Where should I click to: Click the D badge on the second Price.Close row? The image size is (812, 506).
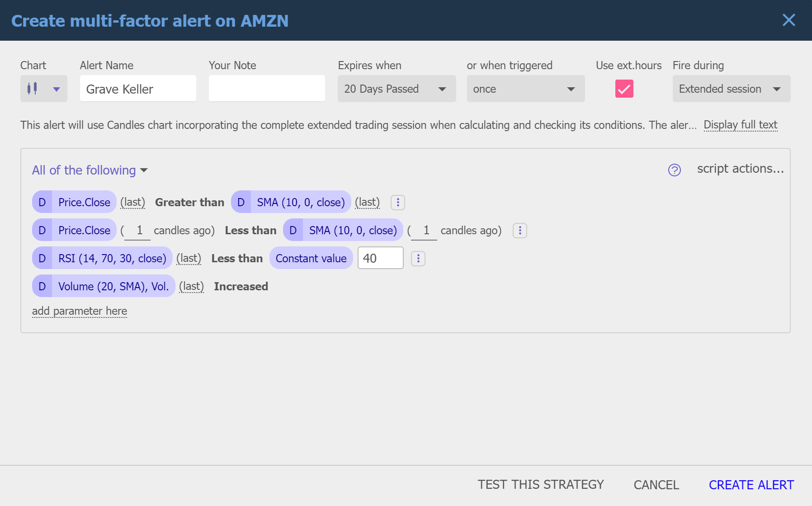pyautogui.click(x=42, y=230)
